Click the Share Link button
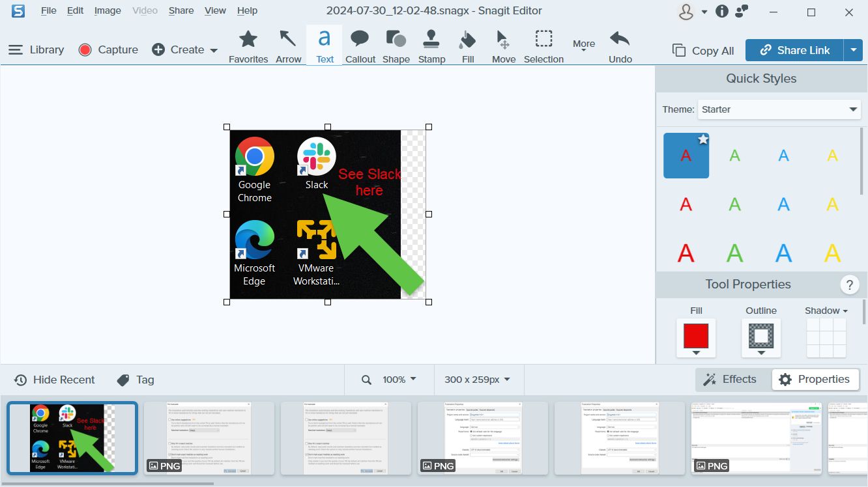 point(794,50)
